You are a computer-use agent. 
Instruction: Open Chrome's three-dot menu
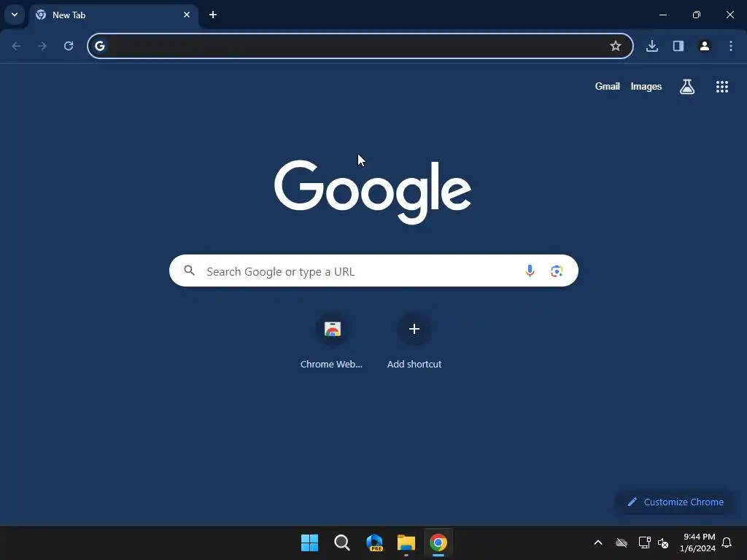coord(731,46)
